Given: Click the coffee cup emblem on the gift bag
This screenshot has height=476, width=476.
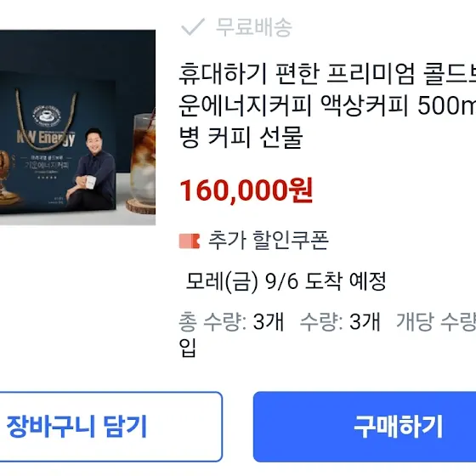Looking at the screenshot, I should [47, 116].
